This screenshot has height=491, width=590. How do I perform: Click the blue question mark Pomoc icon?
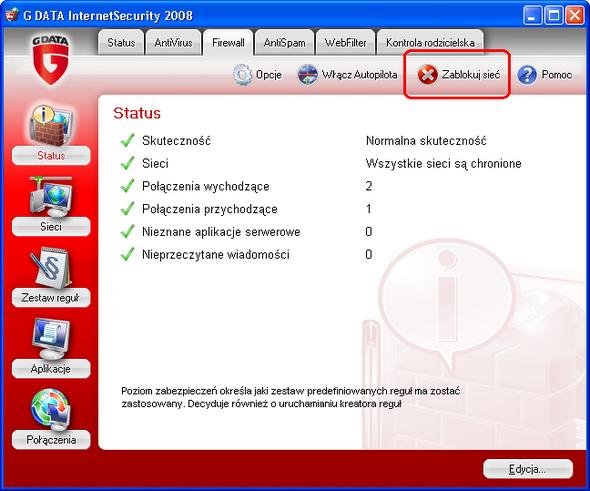527,74
